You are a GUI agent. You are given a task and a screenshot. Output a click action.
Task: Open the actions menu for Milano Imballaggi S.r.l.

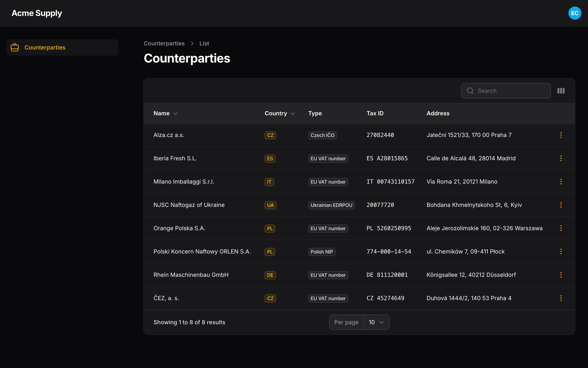tap(561, 182)
